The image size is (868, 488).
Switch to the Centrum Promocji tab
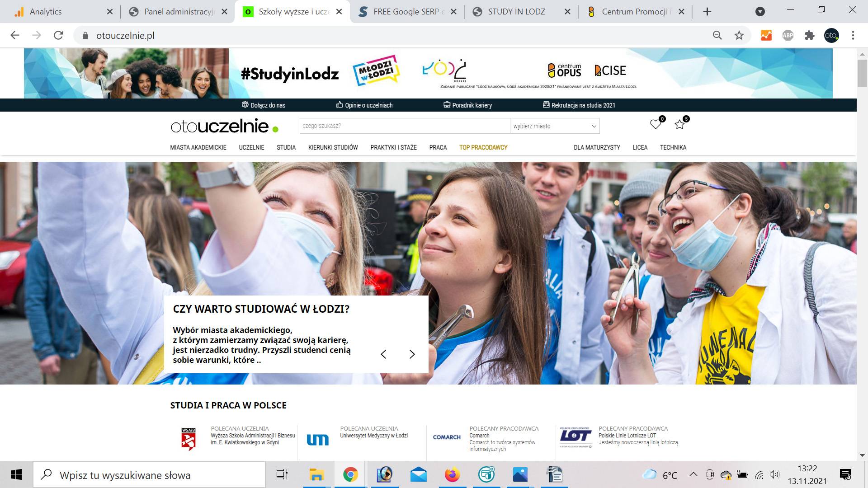coord(635,12)
